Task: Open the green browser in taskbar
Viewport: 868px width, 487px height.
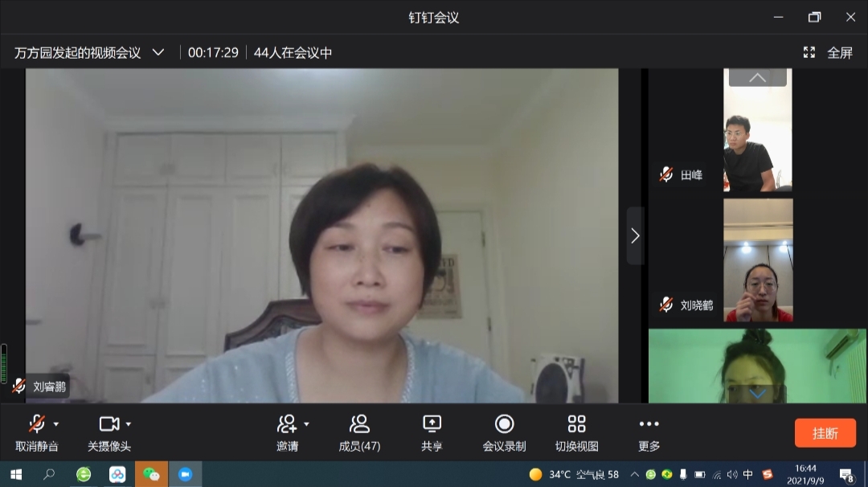Action: [x=84, y=474]
